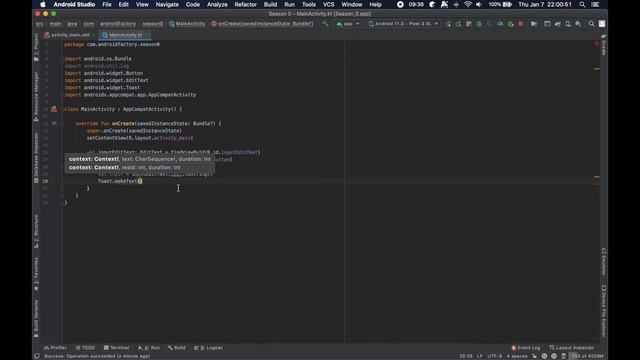
Task: Click the yellow warning stripe mark in the editor scrollbar
Action: 597,69
